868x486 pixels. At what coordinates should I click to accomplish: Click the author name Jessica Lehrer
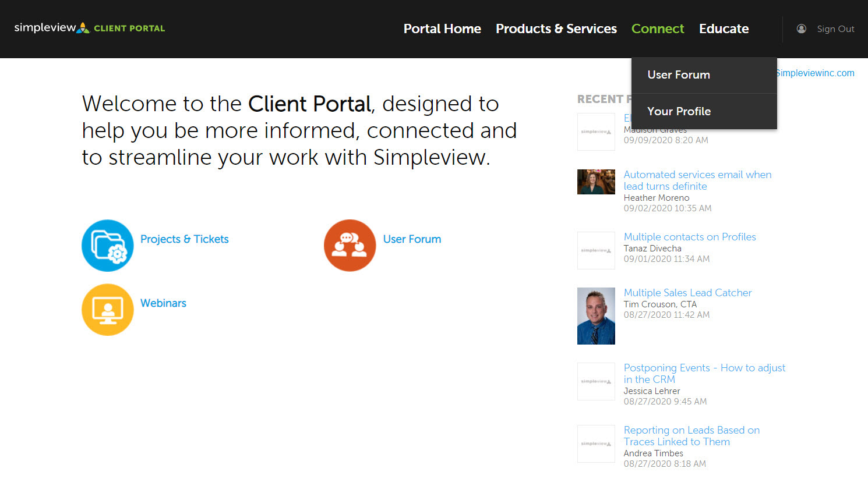coord(652,391)
